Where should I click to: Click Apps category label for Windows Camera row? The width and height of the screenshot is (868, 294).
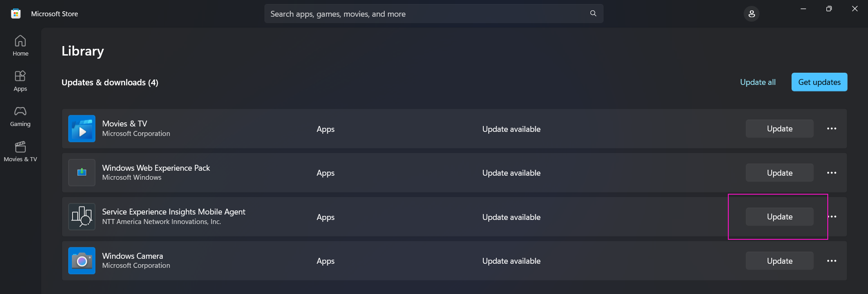coord(325,261)
